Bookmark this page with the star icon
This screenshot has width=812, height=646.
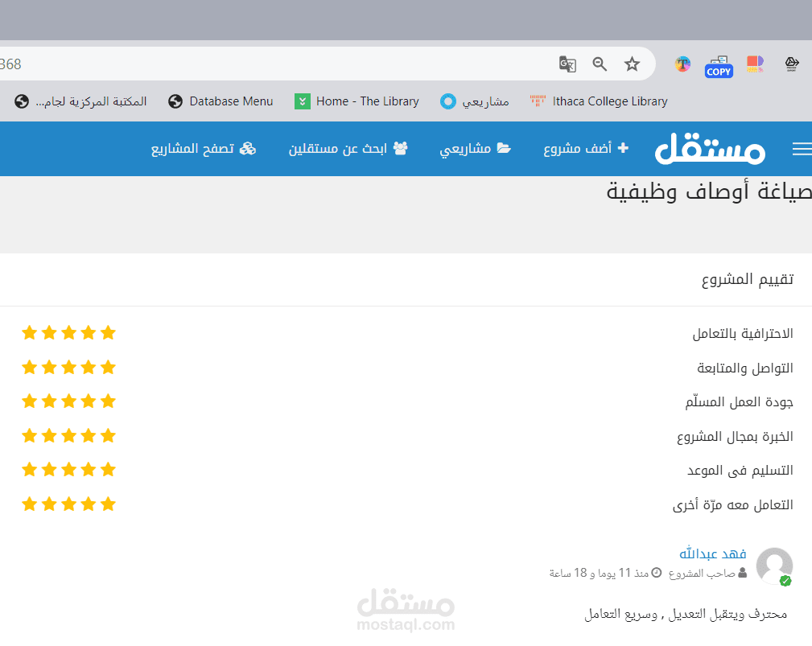tap(632, 64)
